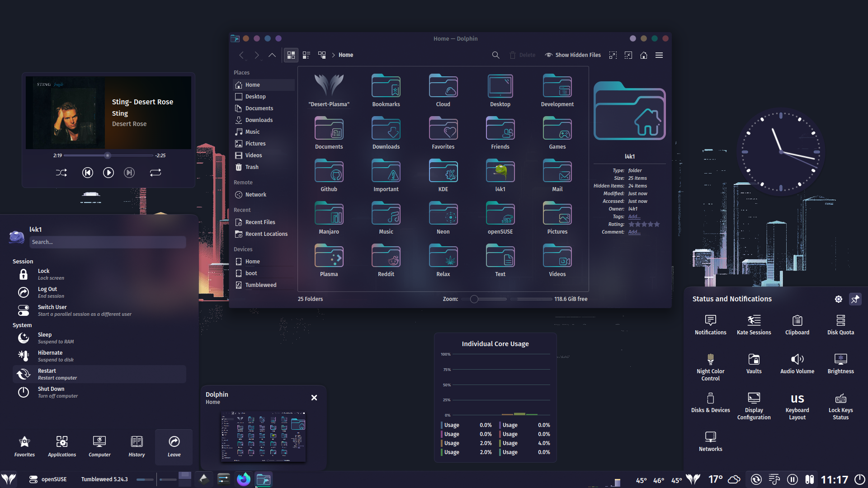Click the Add tags link
This screenshot has width=868, height=488.
coord(634,217)
